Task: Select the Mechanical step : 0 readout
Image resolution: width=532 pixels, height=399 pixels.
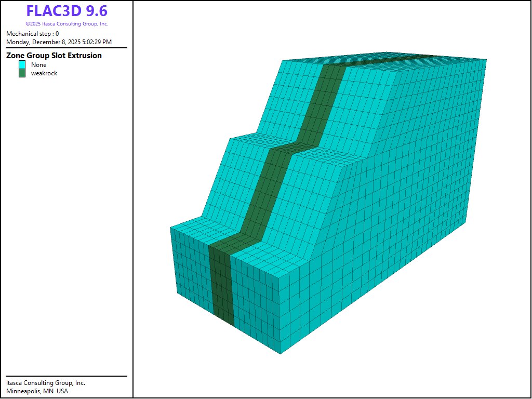Action: 32,34
